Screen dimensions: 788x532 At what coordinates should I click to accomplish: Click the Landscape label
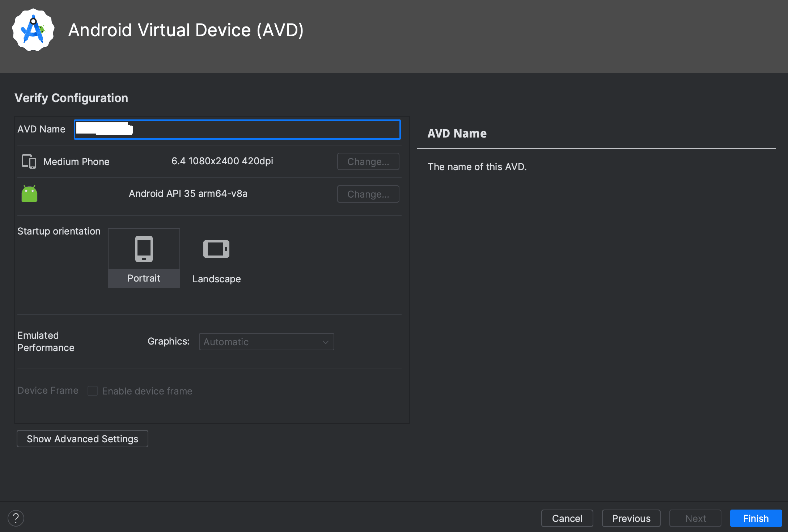(x=217, y=279)
